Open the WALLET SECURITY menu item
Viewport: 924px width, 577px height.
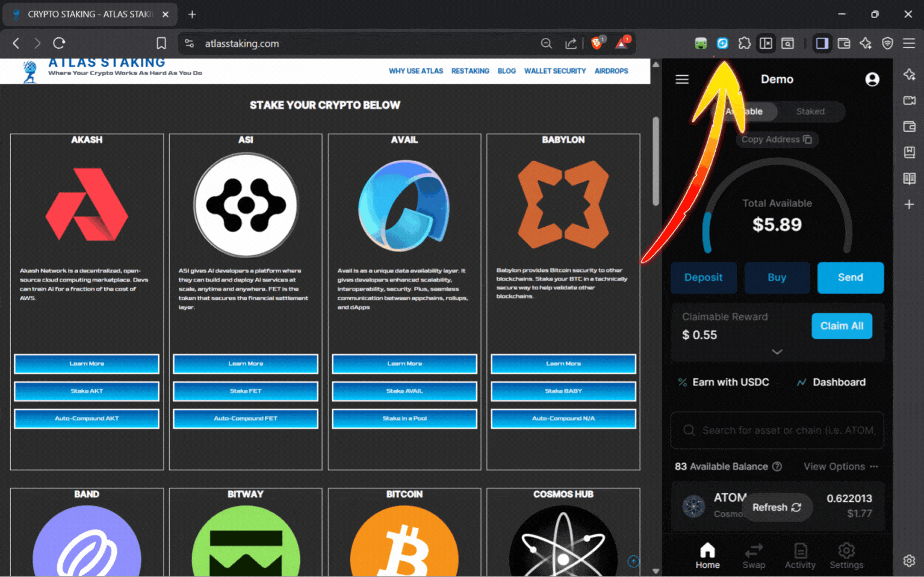coord(554,70)
